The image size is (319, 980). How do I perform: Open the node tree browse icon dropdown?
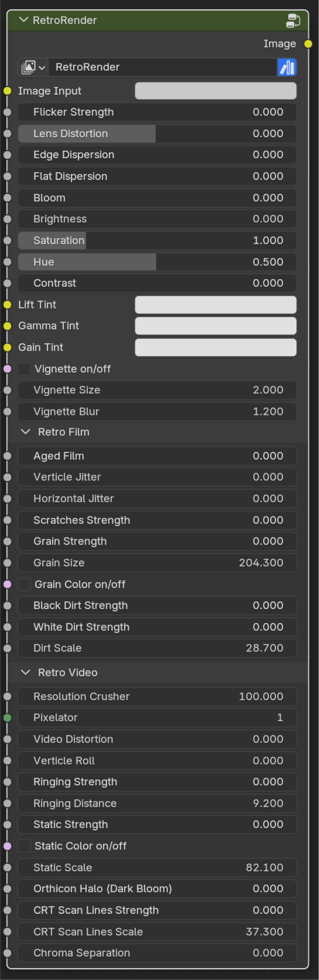click(33, 67)
